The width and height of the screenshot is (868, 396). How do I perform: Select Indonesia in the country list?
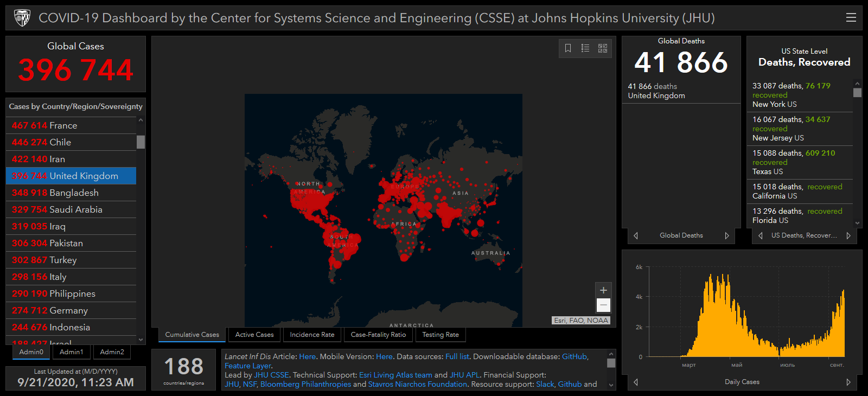71,327
